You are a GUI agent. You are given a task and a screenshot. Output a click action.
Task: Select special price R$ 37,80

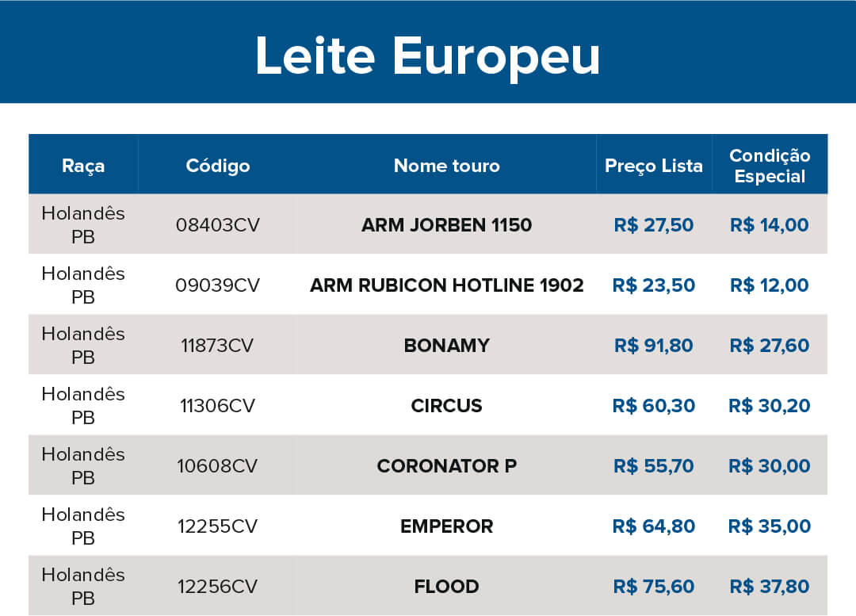pyautogui.click(x=770, y=587)
